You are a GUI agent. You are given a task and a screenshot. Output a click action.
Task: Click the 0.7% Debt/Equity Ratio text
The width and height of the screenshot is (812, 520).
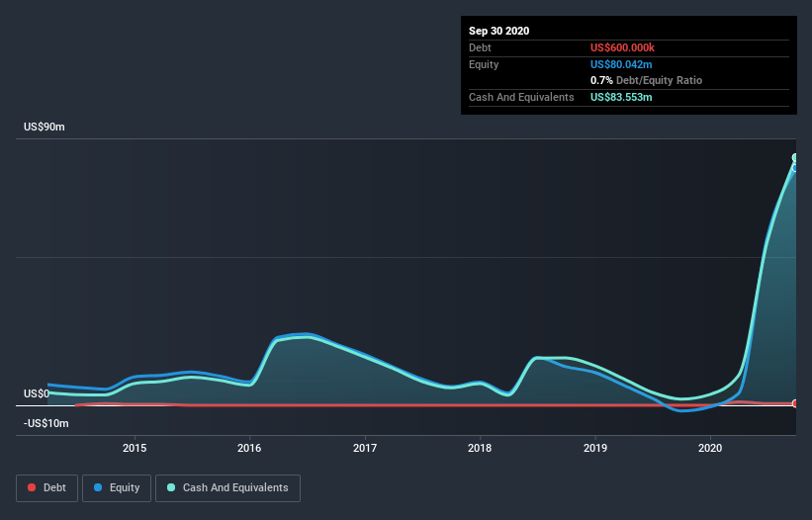646,80
